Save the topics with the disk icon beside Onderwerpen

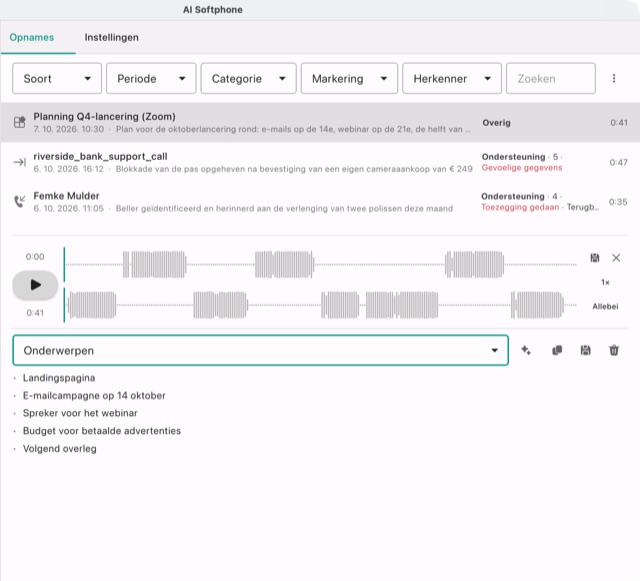[x=585, y=350]
